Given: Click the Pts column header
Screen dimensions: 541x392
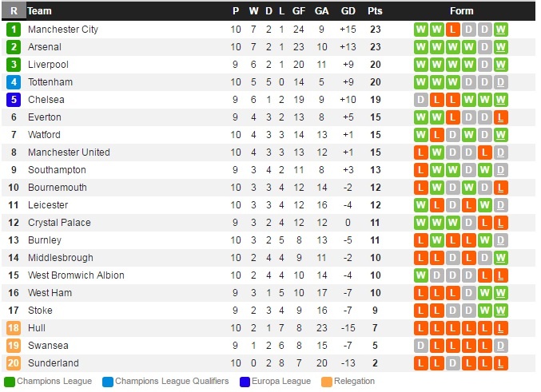Looking at the screenshot, I should (x=375, y=11).
